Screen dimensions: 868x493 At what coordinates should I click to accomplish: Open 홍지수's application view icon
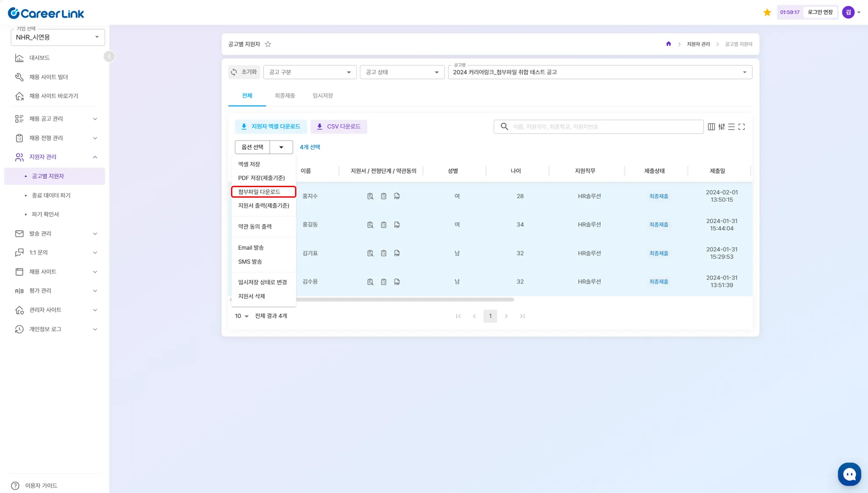coord(370,196)
